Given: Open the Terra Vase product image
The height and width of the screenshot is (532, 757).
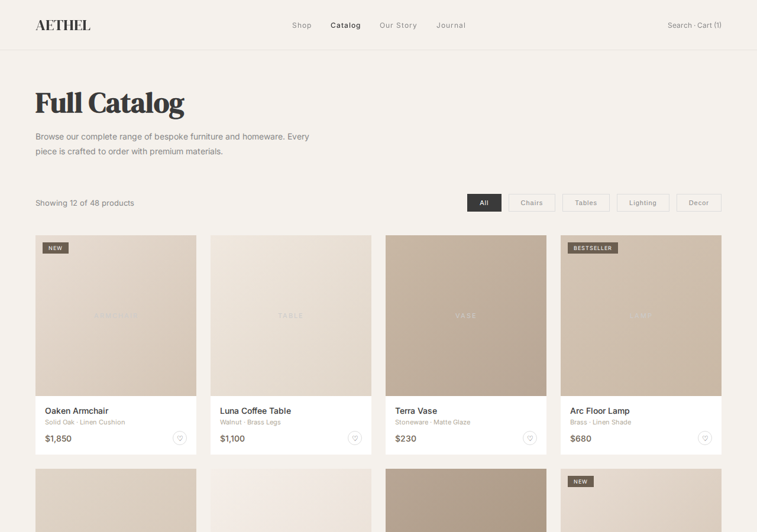Looking at the screenshot, I should coord(466,316).
